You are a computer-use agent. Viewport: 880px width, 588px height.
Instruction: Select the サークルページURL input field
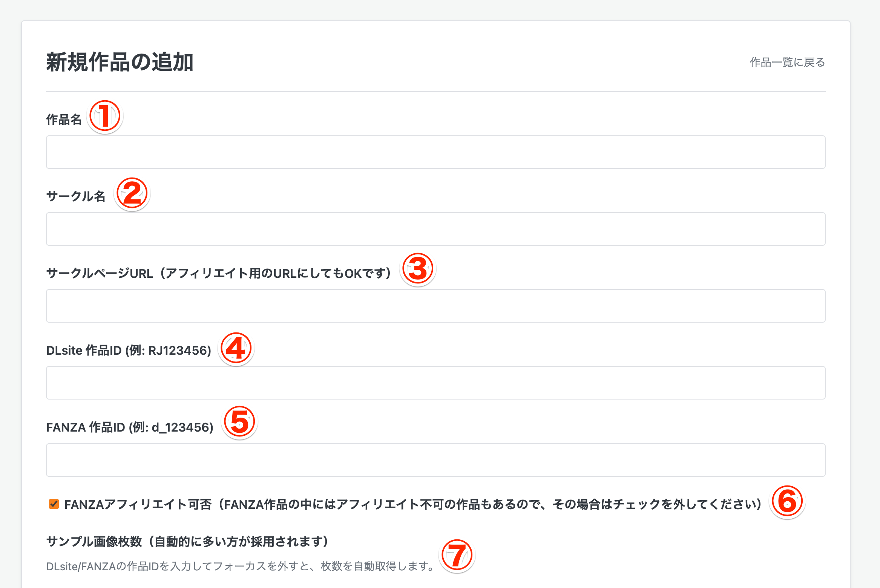435,306
